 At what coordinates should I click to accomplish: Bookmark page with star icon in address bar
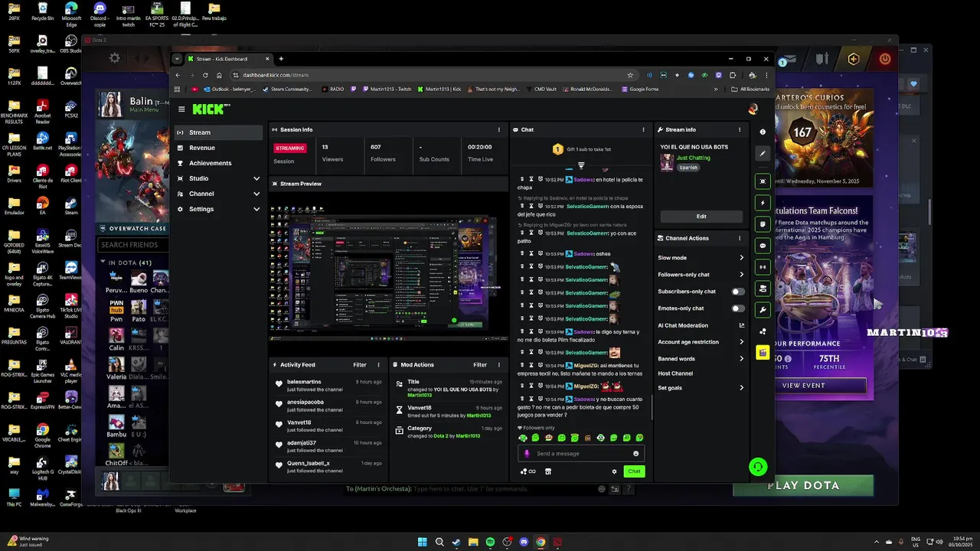[630, 75]
